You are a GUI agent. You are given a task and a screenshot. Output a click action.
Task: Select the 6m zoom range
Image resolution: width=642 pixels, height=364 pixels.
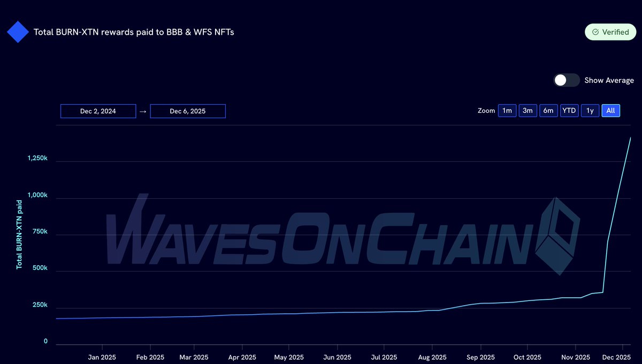pyautogui.click(x=548, y=111)
